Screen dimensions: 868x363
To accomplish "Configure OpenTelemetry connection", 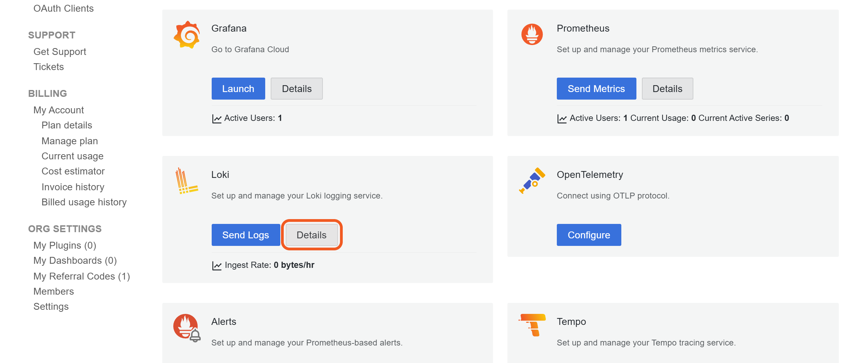I will pos(589,235).
